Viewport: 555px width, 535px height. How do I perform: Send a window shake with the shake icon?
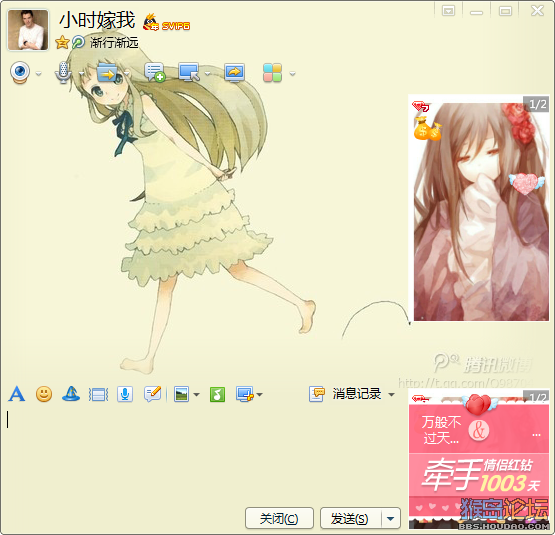tap(98, 394)
